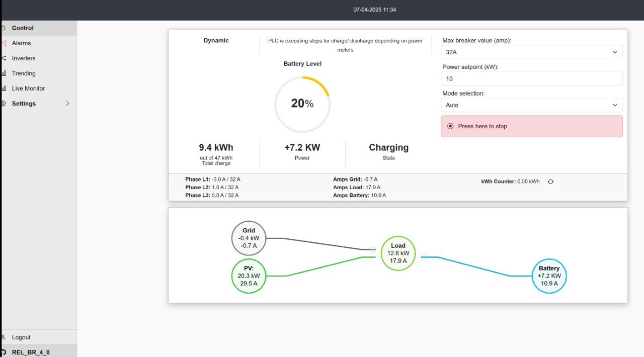Click the Press here to stop button
This screenshot has width=644, height=357.
(x=532, y=126)
